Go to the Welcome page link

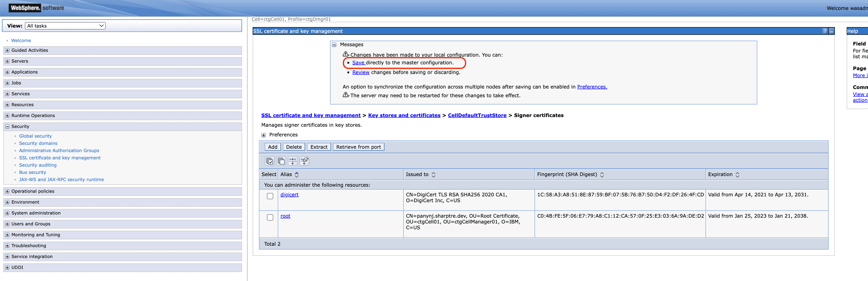tap(21, 40)
